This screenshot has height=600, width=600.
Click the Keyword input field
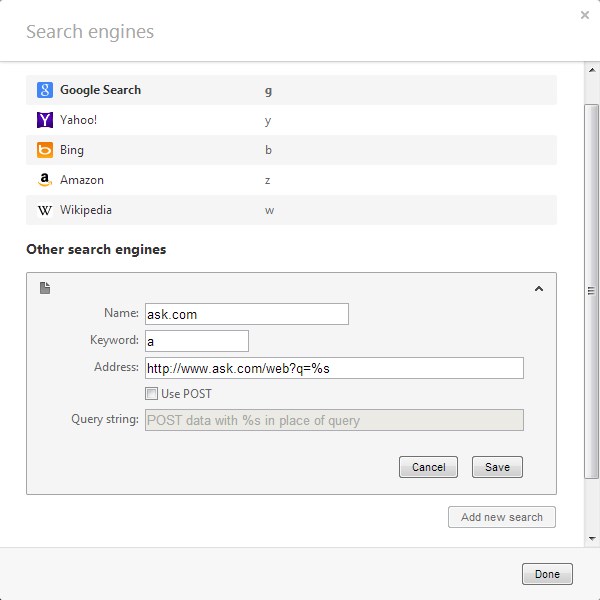coord(197,341)
